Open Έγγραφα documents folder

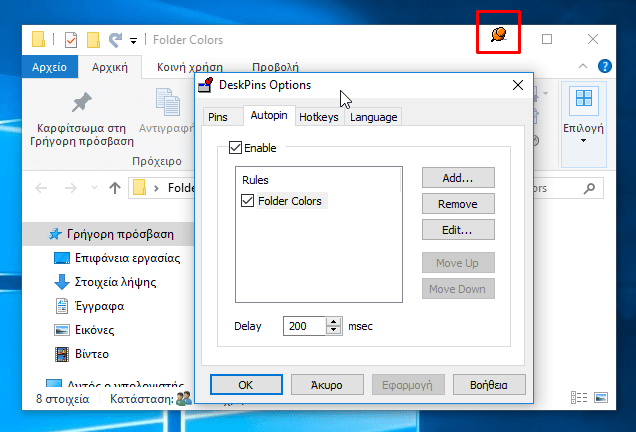(x=89, y=306)
